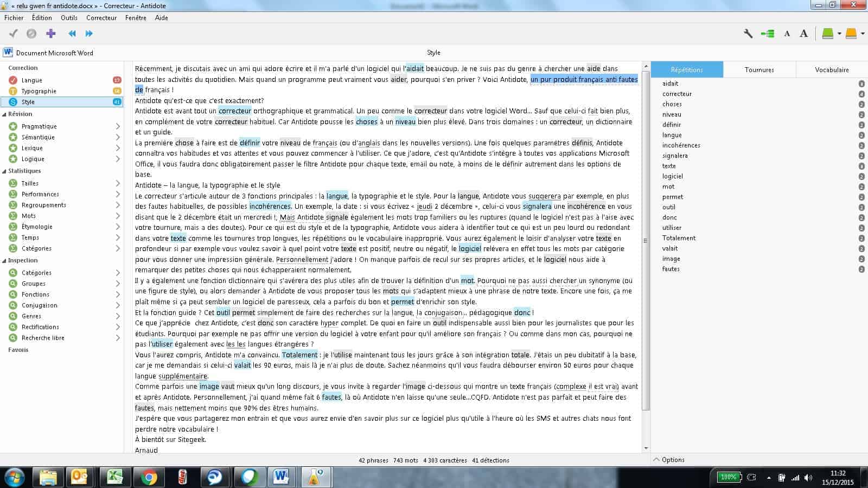Open the Correcteur menu
This screenshot has height=488, width=868.
pos(101,18)
